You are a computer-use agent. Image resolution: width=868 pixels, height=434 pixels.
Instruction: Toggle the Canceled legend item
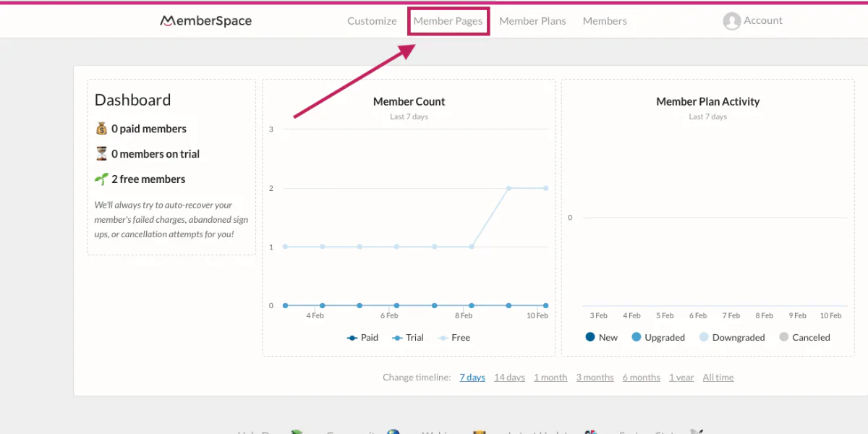pyautogui.click(x=804, y=337)
